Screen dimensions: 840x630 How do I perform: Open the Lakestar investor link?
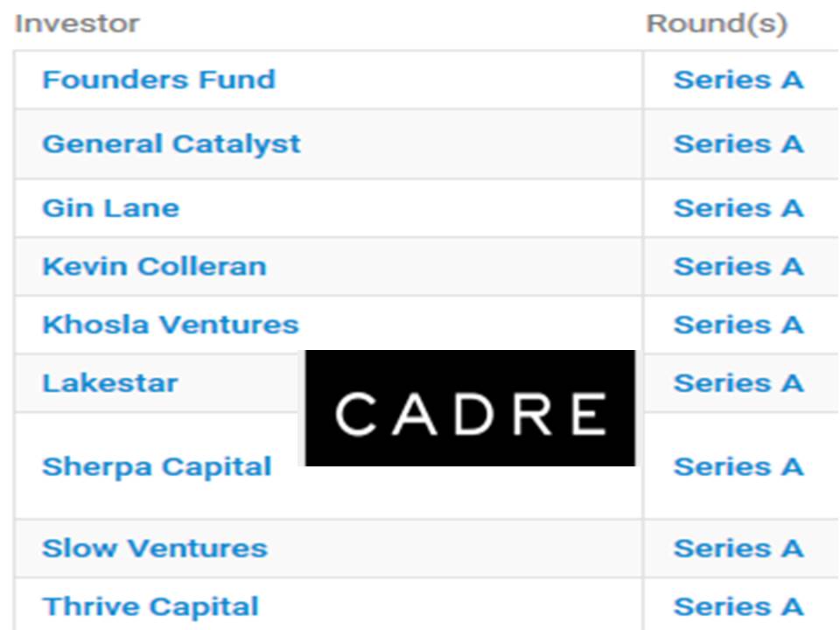pos(110,383)
